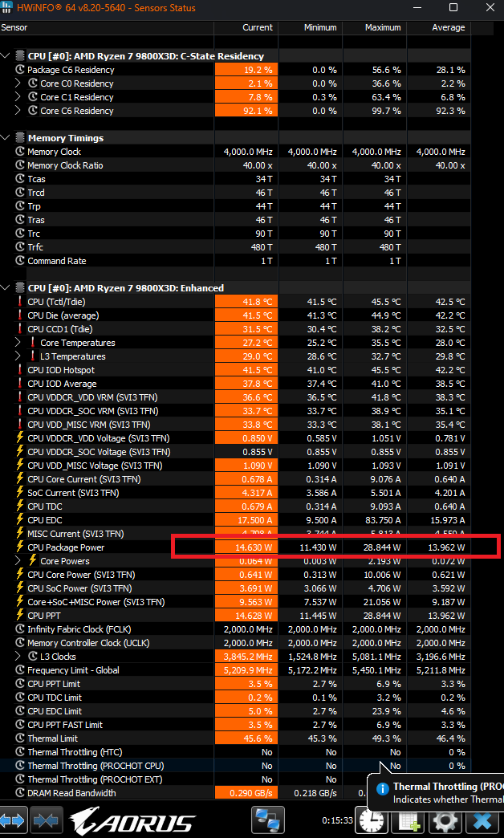504x838 pixels.
Task: Click the collapse columns inward arrows icon
Action: 47,821
